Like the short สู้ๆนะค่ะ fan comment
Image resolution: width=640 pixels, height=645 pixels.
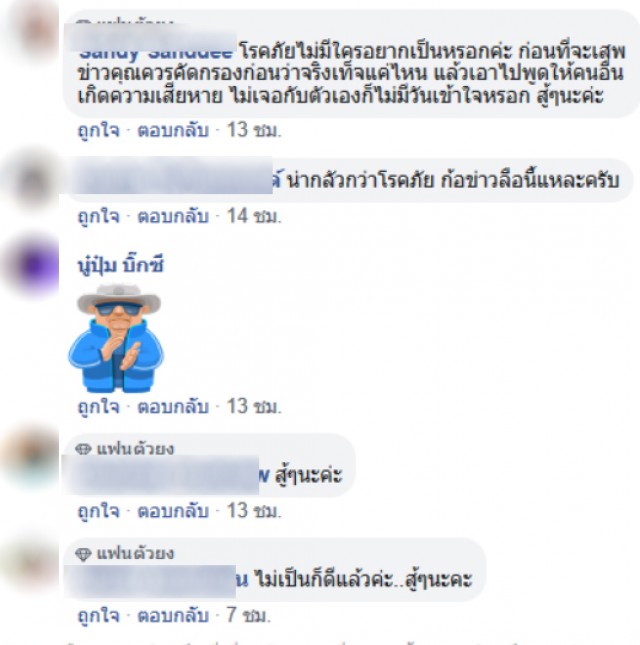pyautogui.click(x=99, y=511)
